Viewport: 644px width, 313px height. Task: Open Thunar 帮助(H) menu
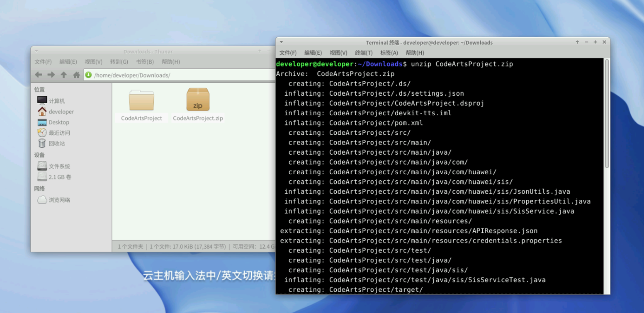[x=171, y=62]
